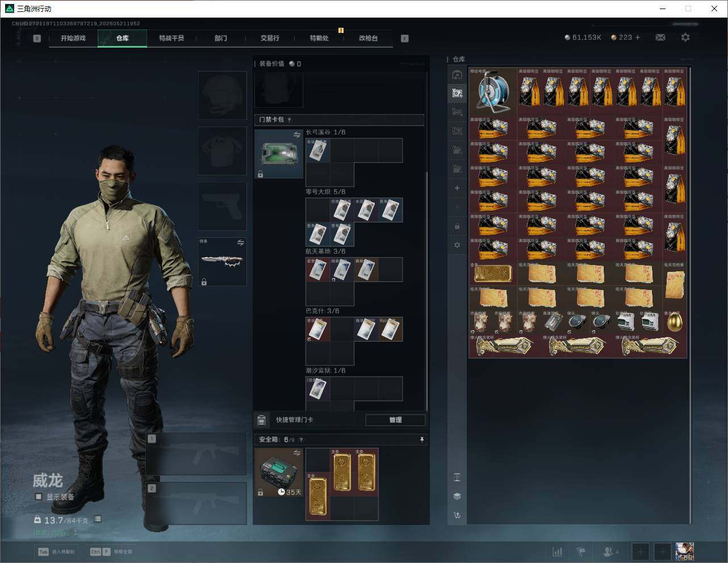Image resolution: width=728 pixels, height=563 pixels.
Task: Select the safe box container icon
Action: [279, 472]
